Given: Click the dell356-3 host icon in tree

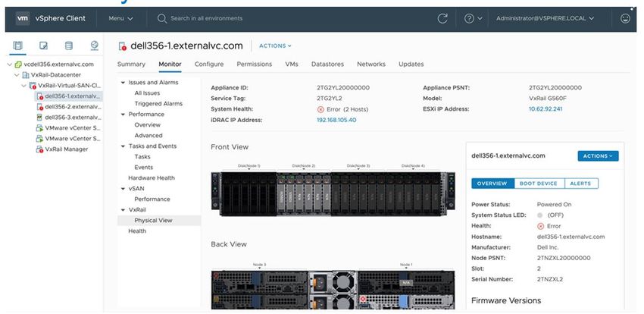Looking at the screenshot, I should tap(40, 117).
